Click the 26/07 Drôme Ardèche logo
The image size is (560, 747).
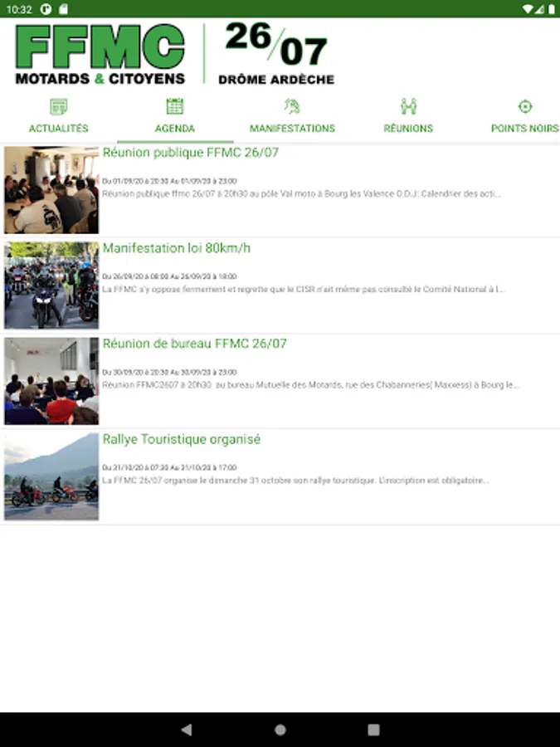(276, 53)
